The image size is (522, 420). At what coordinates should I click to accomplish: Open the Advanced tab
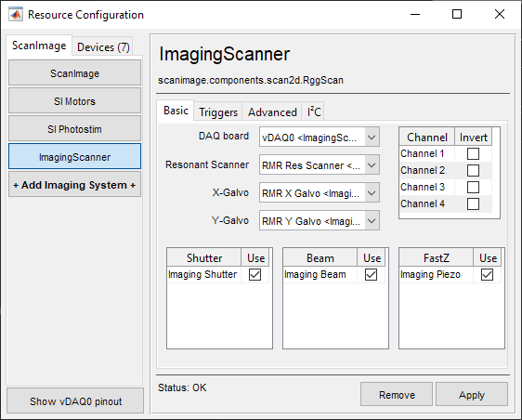(272, 112)
